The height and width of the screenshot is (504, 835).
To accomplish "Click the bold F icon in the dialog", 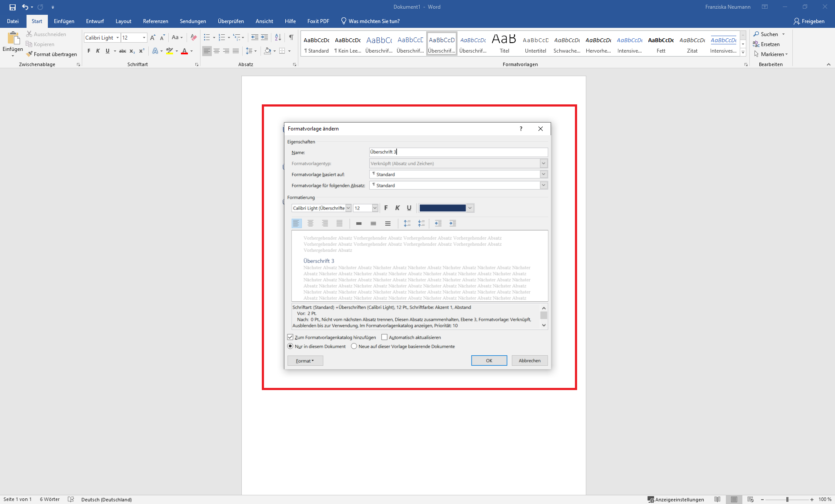I will 386,208.
